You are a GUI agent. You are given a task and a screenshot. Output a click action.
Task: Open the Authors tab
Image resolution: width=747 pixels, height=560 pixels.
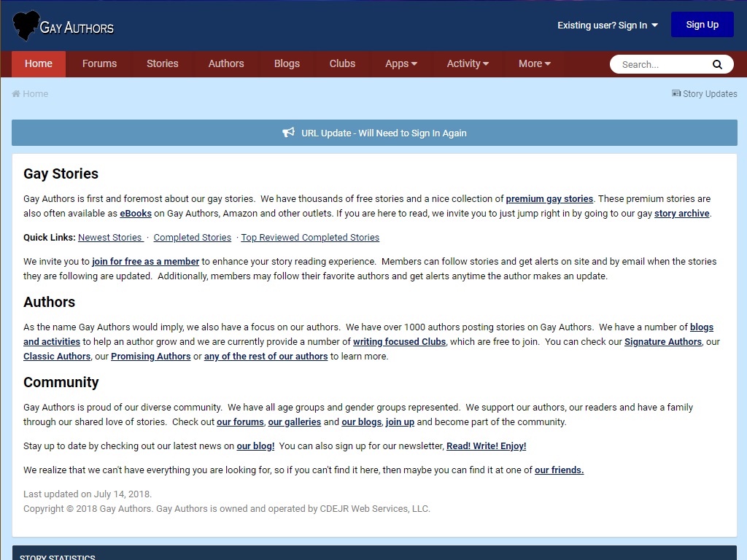pyautogui.click(x=226, y=64)
